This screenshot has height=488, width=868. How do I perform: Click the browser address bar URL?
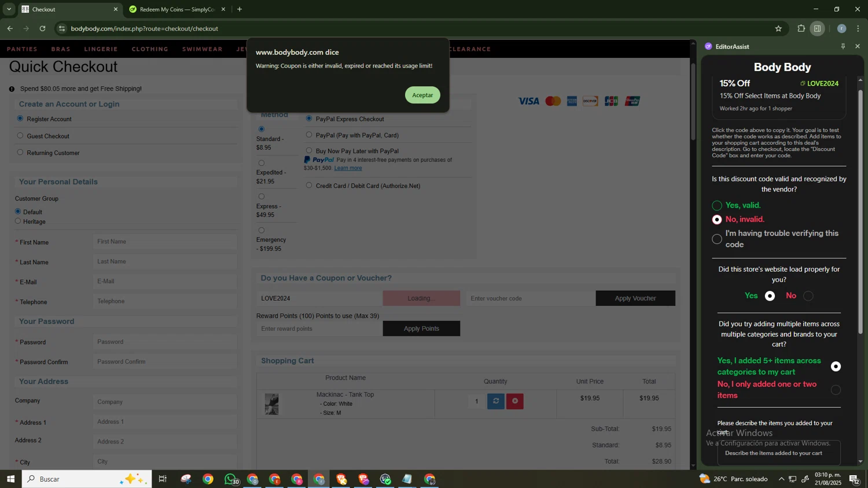coord(145,28)
